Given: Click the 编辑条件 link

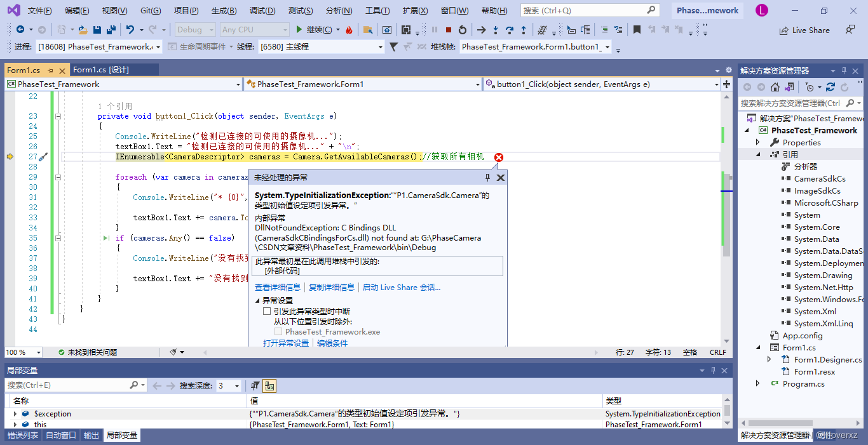Looking at the screenshot, I should (332, 343).
